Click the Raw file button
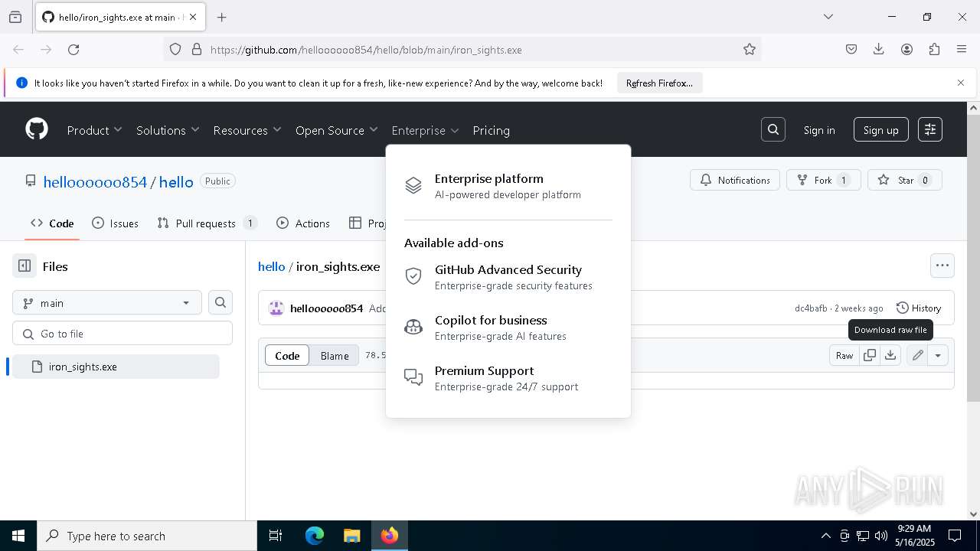This screenshot has height=551, width=980. 844,355
